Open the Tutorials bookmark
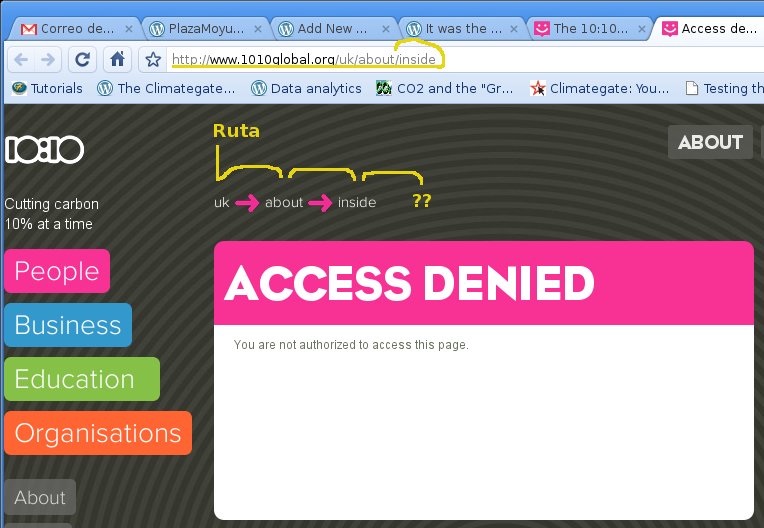 tap(47, 88)
